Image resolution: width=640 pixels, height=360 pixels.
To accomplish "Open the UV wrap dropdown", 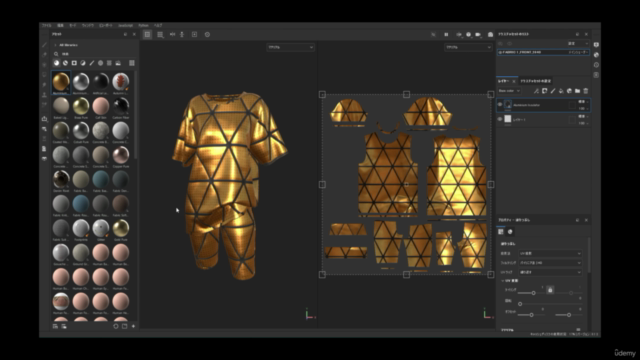I will pos(550,272).
